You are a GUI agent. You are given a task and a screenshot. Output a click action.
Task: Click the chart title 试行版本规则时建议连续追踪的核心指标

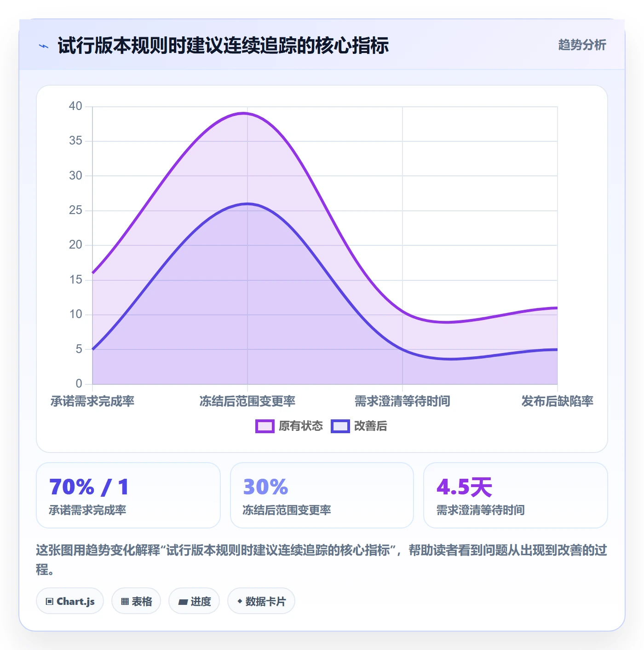coord(223,46)
